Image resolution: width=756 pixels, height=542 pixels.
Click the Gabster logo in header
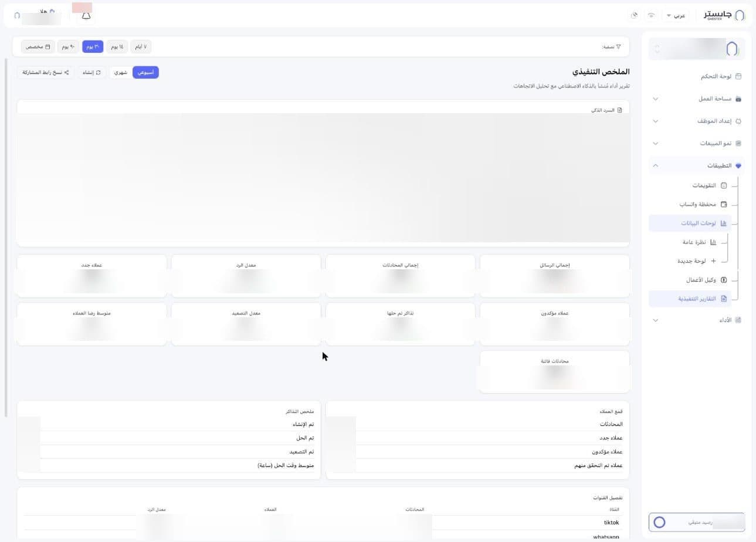point(724,15)
